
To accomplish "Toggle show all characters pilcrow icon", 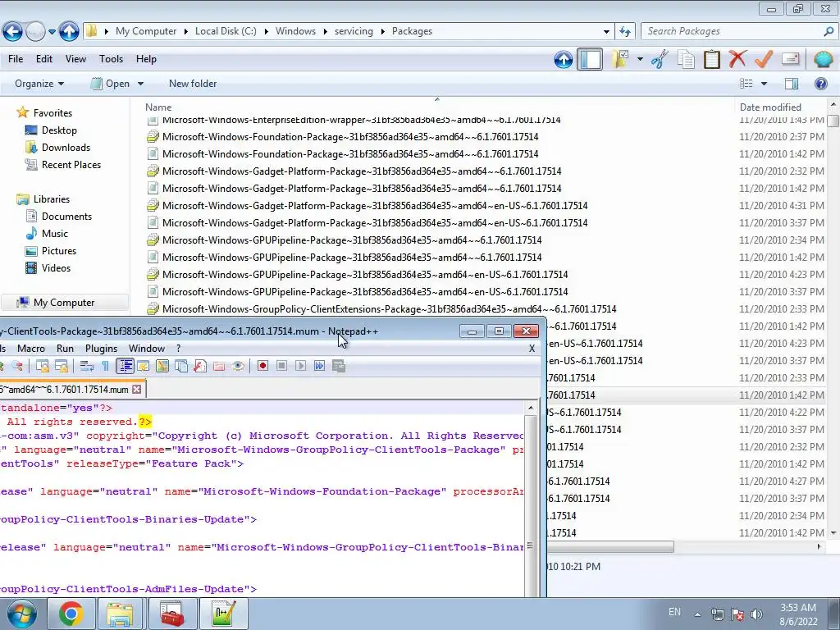I will click(x=105, y=366).
